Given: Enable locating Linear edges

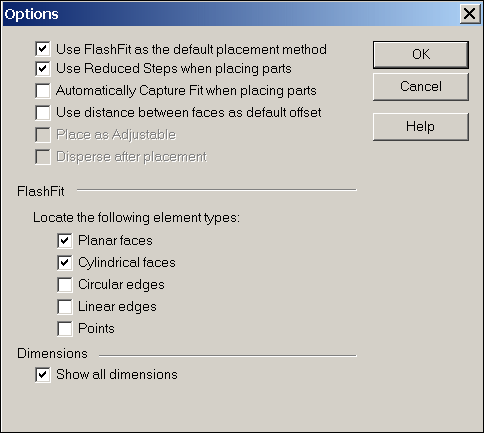Looking at the screenshot, I should (x=65, y=307).
